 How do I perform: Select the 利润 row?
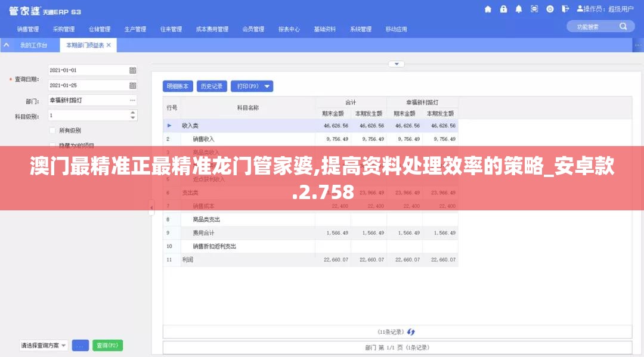[311, 260]
